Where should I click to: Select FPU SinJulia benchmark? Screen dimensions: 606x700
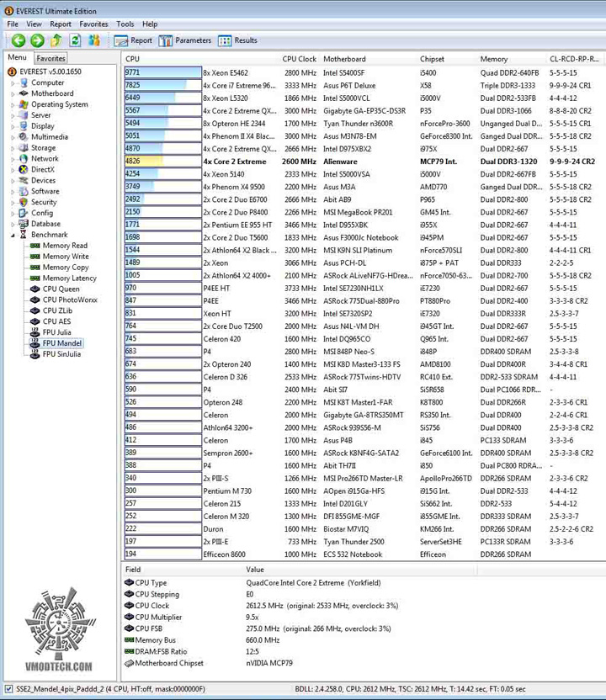[61, 354]
